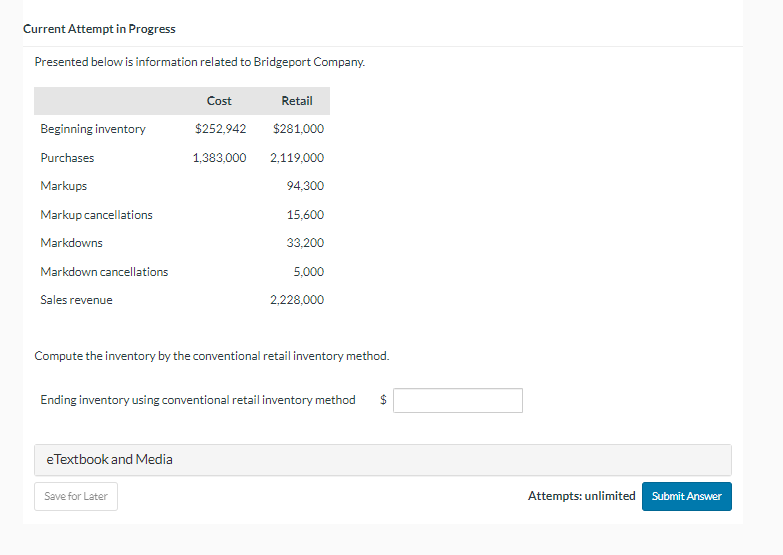Click the Submit Answer button
This screenshot has height=555, width=783.
click(x=686, y=496)
